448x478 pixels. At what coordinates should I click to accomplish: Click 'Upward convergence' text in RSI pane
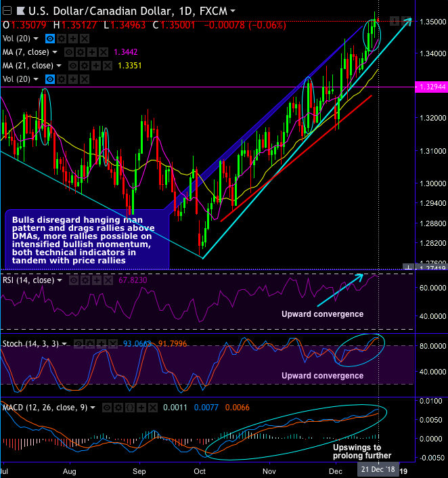click(x=322, y=314)
